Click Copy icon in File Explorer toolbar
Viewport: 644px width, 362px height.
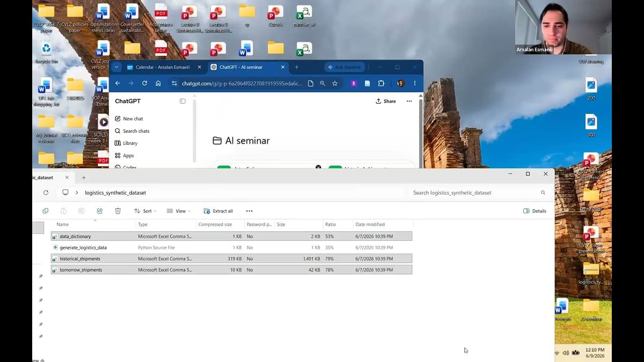click(46, 211)
